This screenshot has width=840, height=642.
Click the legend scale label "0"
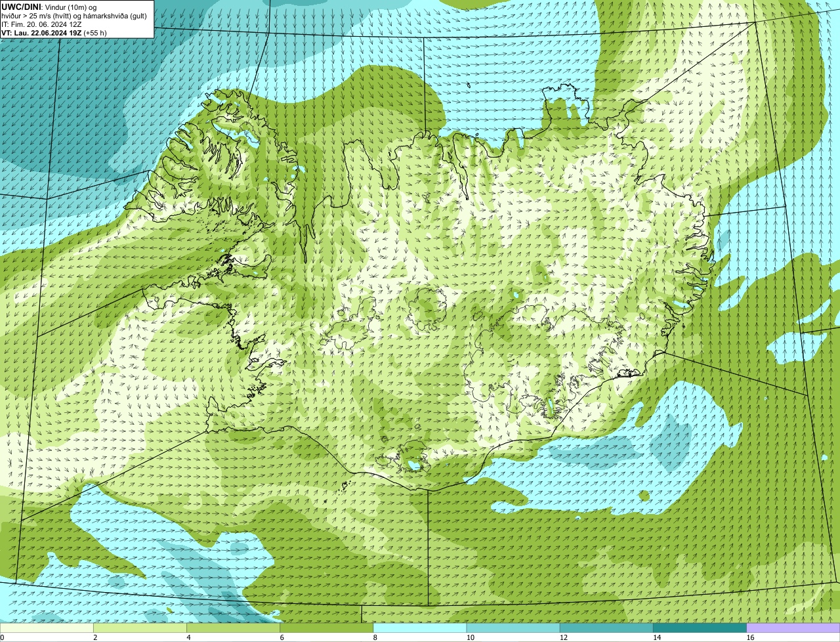pyautogui.click(x=2, y=637)
